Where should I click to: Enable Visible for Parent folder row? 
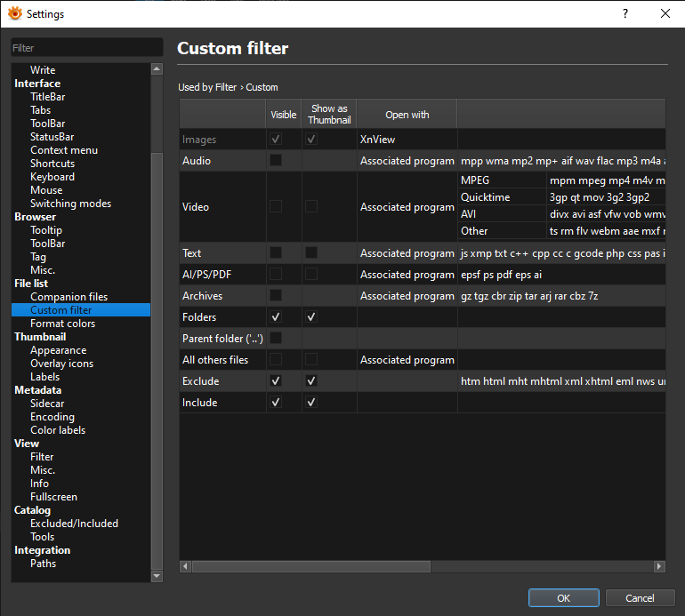[x=276, y=339]
